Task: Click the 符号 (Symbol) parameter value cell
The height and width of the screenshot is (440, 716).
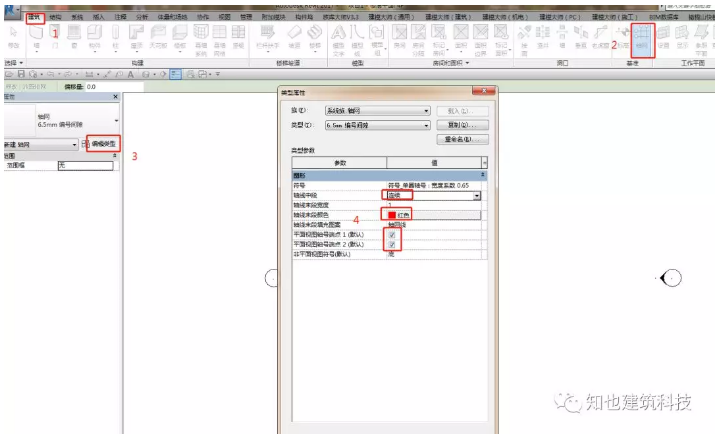Action: (434, 185)
